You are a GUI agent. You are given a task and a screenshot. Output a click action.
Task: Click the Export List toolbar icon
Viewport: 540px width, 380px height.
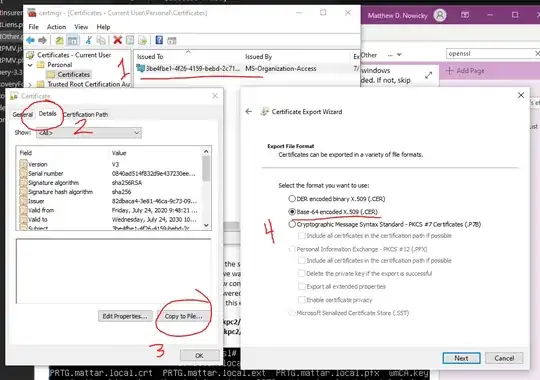tap(142, 40)
